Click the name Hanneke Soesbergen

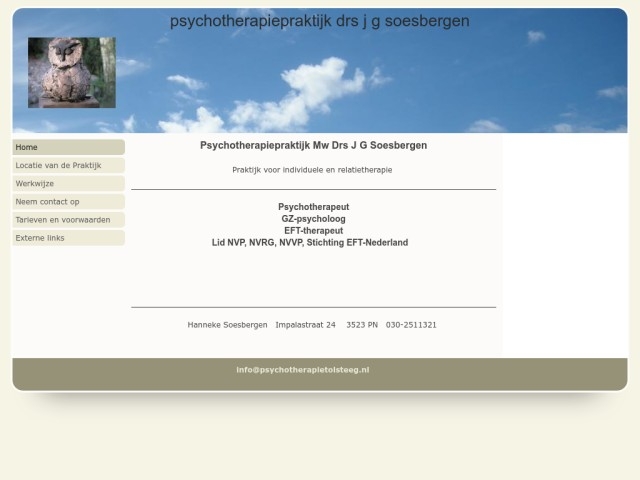tap(227, 325)
